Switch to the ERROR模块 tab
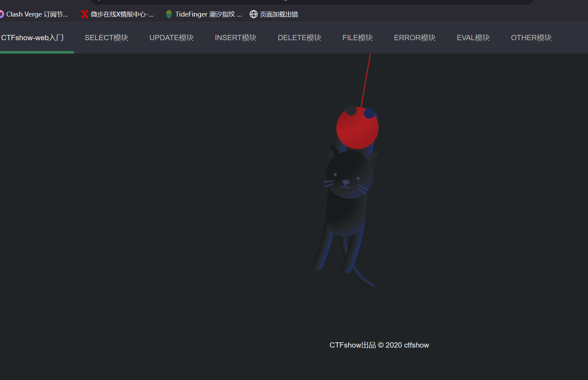588x380 pixels. point(415,38)
